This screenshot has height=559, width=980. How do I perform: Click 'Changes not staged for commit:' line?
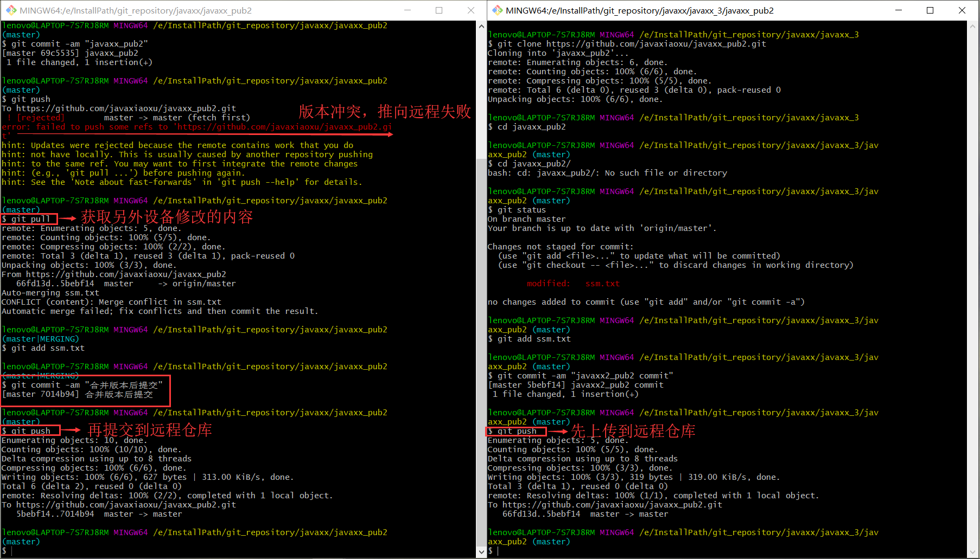click(x=561, y=247)
